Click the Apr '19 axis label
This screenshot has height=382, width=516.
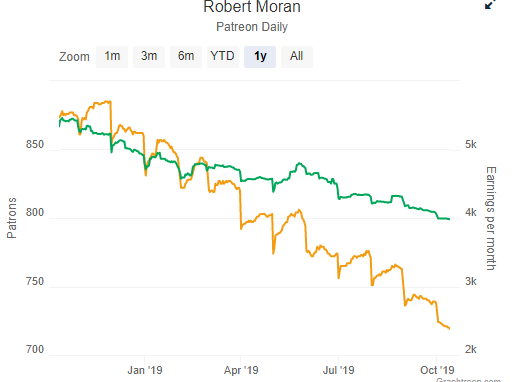pyautogui.click(x=241, y=370)
